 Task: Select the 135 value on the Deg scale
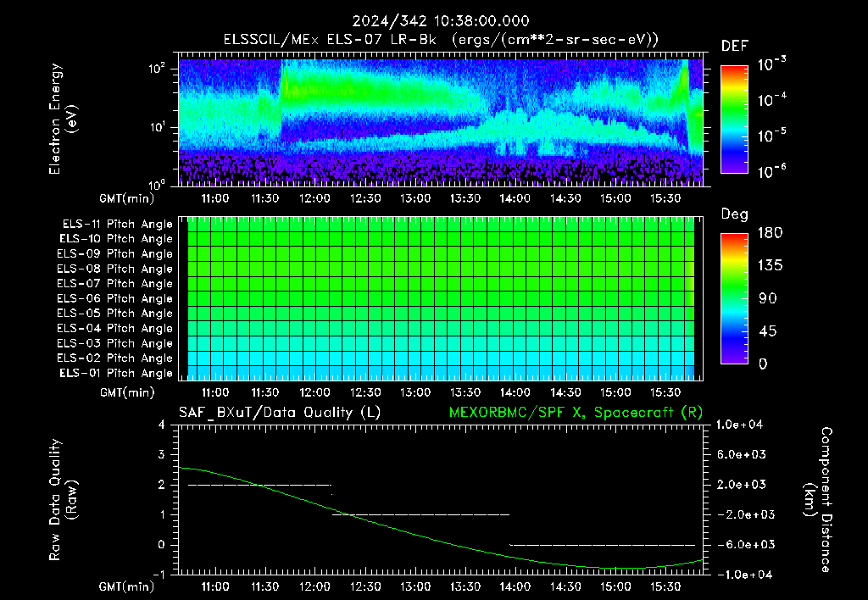coord(770,266)
